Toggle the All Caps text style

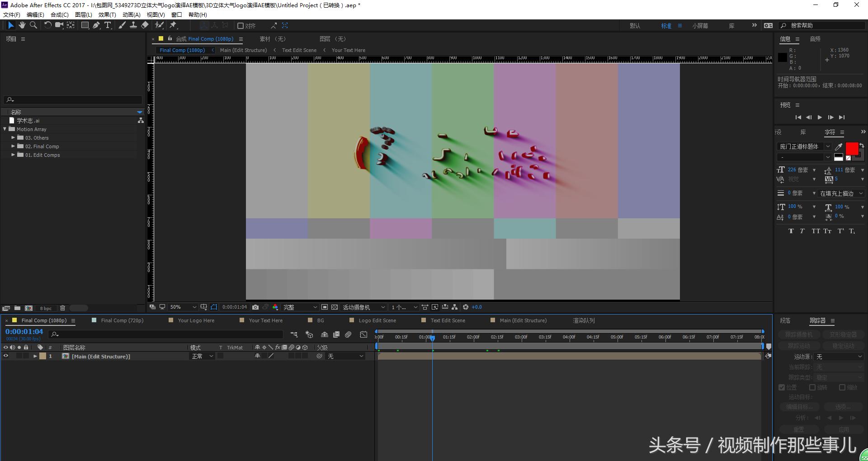tap(816, 231)
